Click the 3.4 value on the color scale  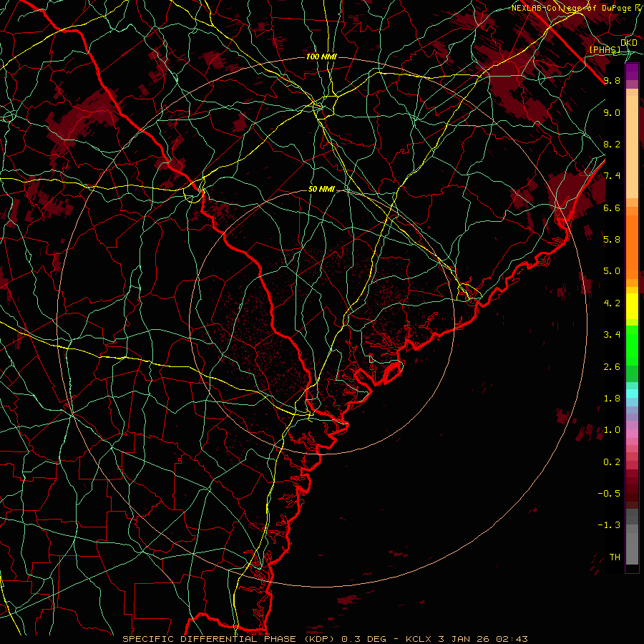[x=612, y=335]
